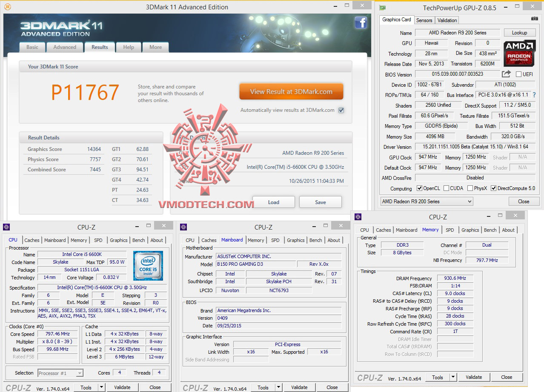The image size is (544, 392).
Task: Toggle automatically view results at 3DMark.com
Action: click(x=341, y=110)
